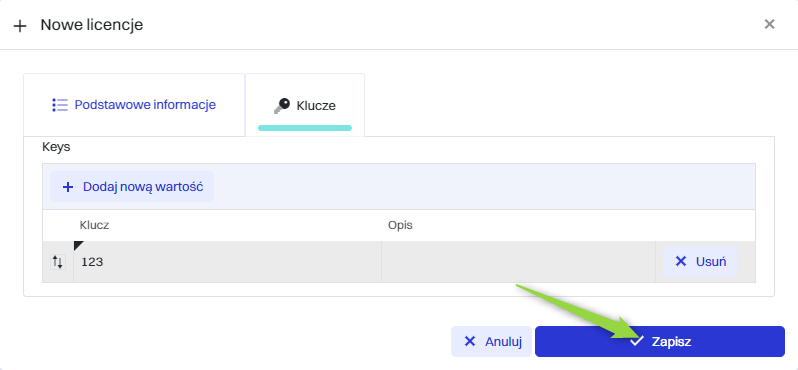
Task: Click the Klucz column header
Action: click(x=94, y=225)
